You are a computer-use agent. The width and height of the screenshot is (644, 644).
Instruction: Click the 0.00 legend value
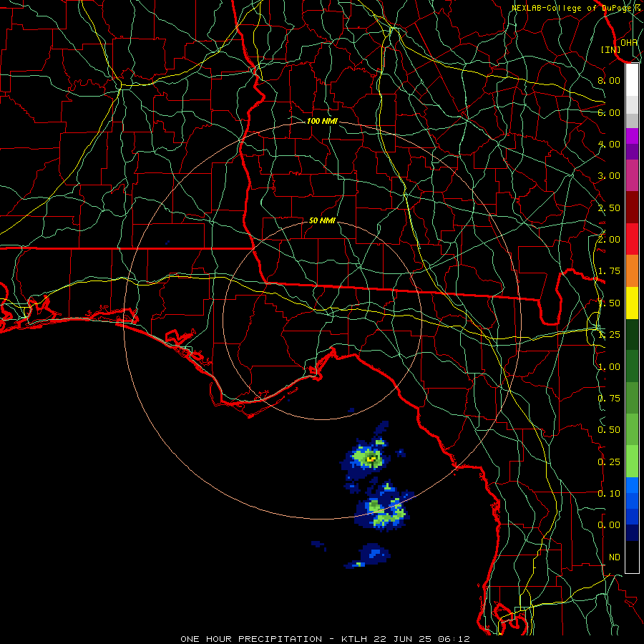[x=609, y=525]
